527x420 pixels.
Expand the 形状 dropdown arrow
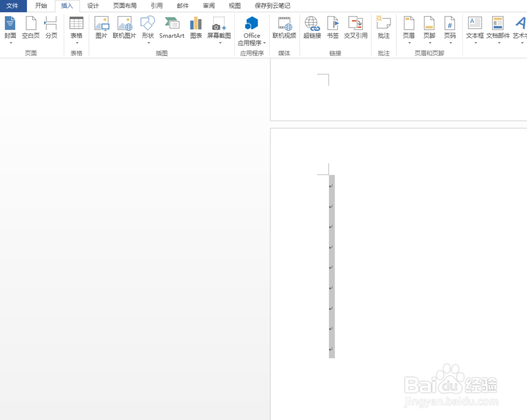148,43
